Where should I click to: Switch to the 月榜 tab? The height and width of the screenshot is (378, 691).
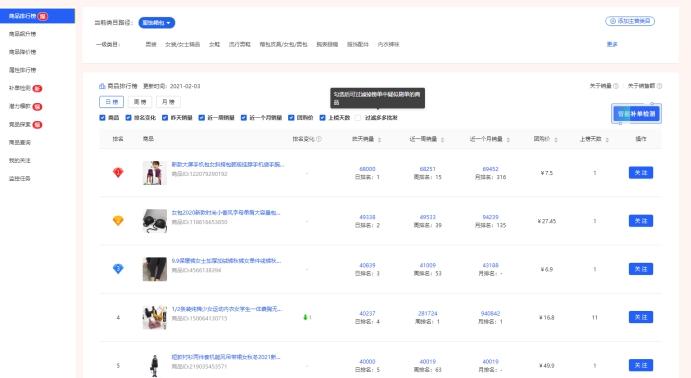[x=168, y=102]
